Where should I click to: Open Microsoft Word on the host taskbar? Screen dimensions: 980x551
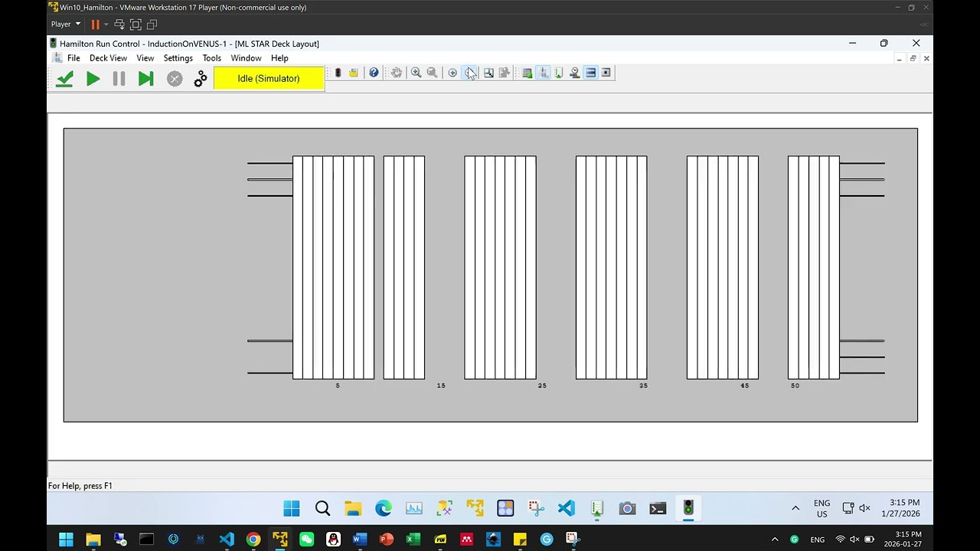[x=360, y=540]
